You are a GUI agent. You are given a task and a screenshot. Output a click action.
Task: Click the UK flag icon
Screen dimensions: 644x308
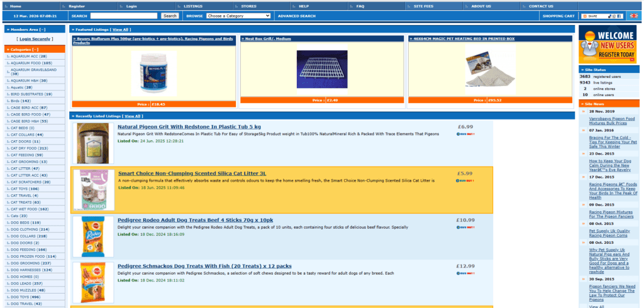[634, 16]
